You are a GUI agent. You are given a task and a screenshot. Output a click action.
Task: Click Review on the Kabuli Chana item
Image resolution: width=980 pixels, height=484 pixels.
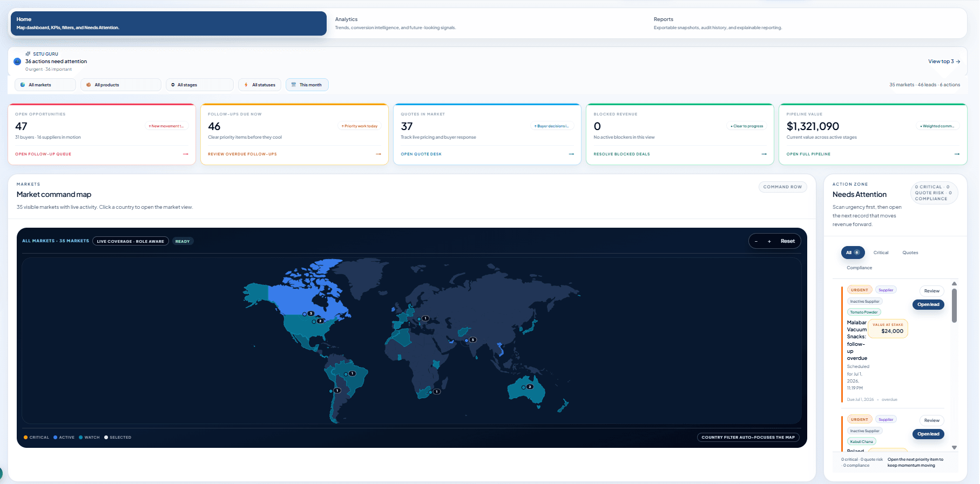coord(932,420)
